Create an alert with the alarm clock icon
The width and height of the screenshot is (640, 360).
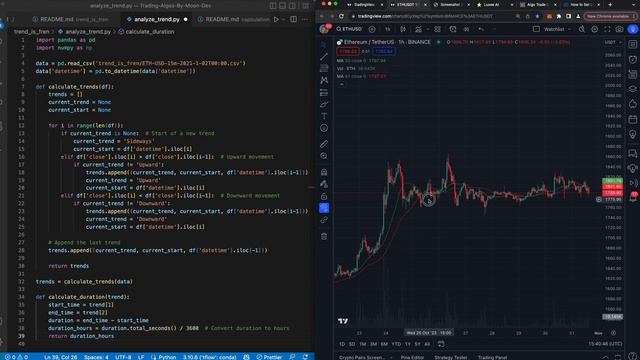pyautogui.click(x=453, y=29)
